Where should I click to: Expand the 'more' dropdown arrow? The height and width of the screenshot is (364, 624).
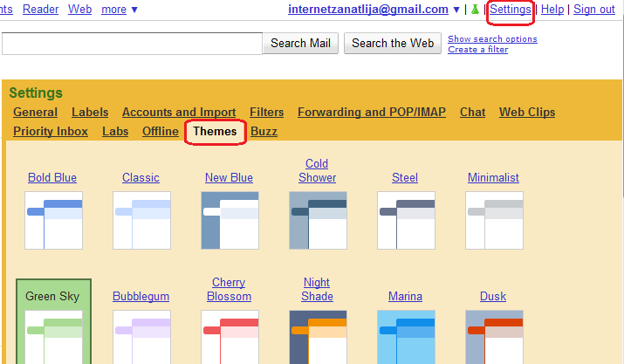click(x=134, y=10)
